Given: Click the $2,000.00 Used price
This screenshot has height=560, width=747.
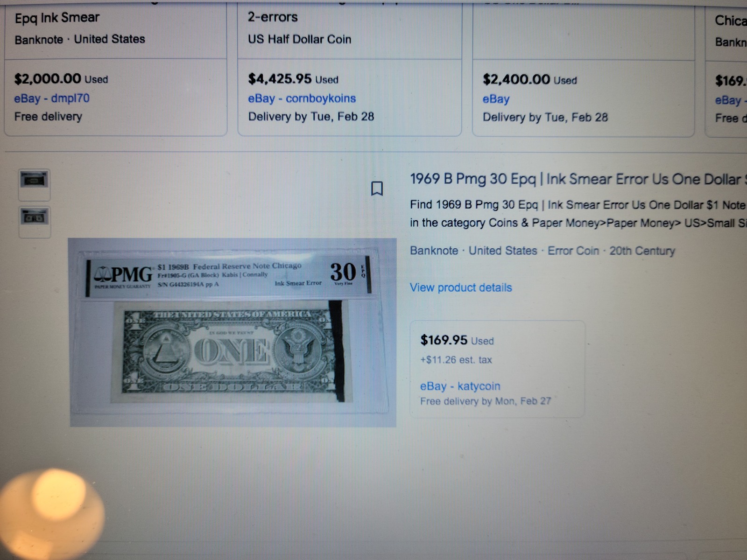Looking at the screenshot, I should (x=61, y=79).
